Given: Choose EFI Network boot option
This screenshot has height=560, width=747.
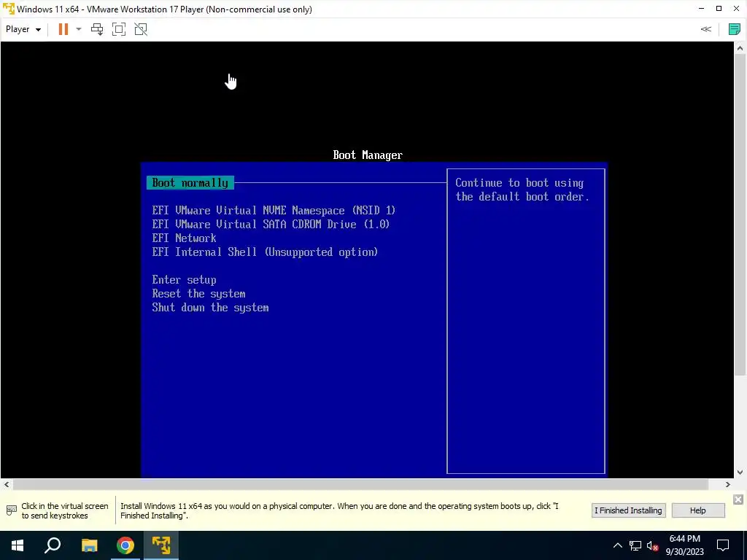Looking at the screenshot, I should pyautogui.click(x=184, y=238).
